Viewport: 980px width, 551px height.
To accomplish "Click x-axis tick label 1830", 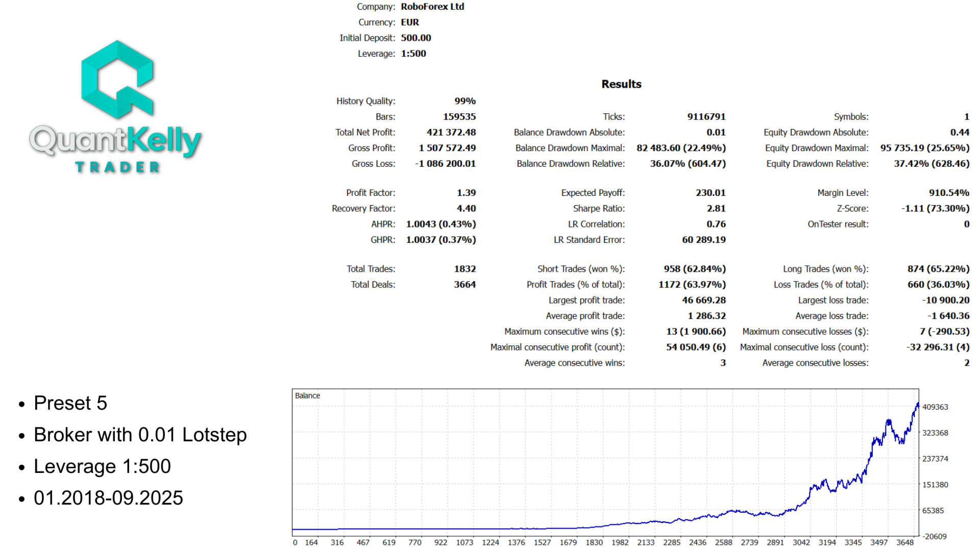I will (594, 543).
